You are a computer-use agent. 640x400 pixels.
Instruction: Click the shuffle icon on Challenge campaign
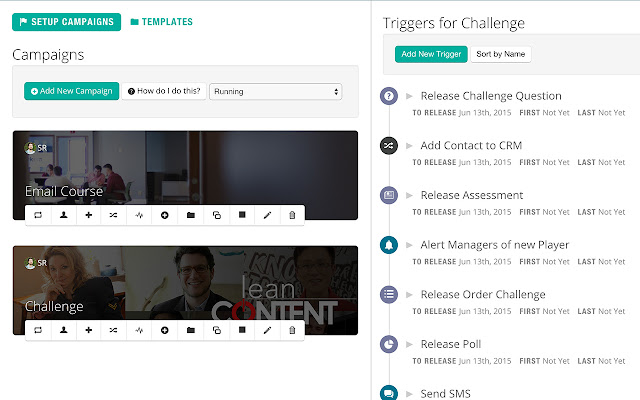point(113,330)
